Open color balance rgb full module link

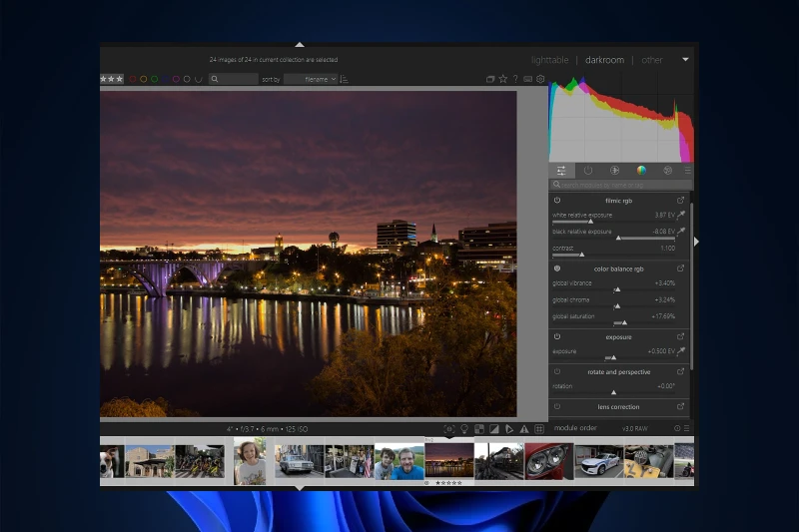click(680, 268)
